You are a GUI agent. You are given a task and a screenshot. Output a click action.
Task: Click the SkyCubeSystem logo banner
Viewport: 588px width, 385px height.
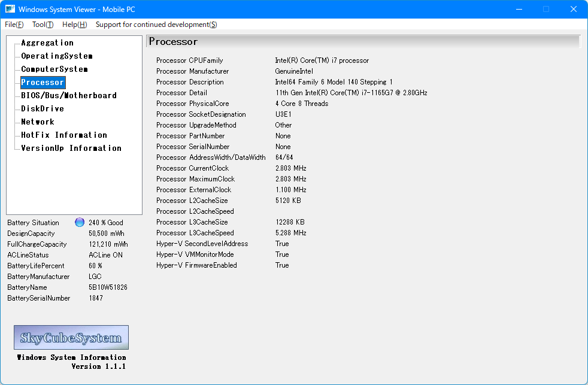coord(71,337)
